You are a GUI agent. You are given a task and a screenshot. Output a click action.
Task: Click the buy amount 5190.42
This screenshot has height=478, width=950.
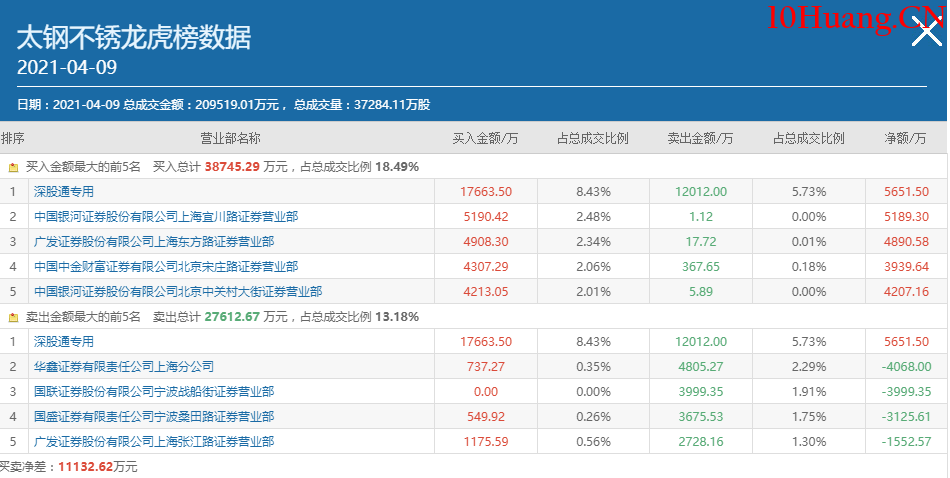(x=486, y=216)
